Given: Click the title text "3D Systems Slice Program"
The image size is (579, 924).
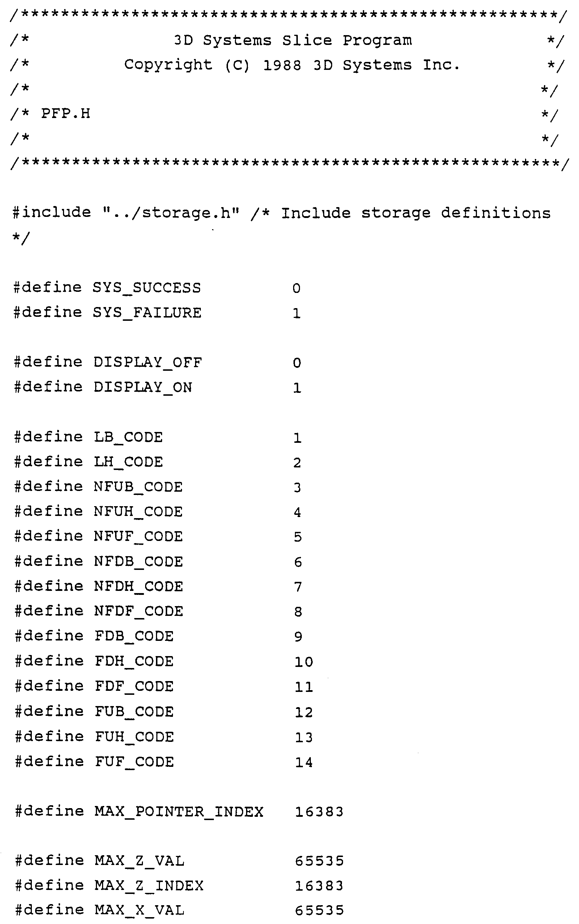Looking at the screenshot, I should (293, 40).
